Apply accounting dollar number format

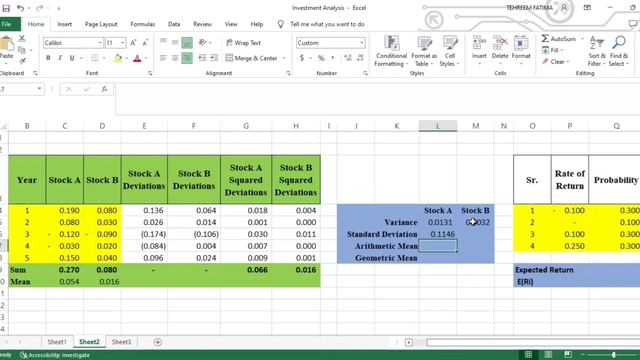click(302, 58)
